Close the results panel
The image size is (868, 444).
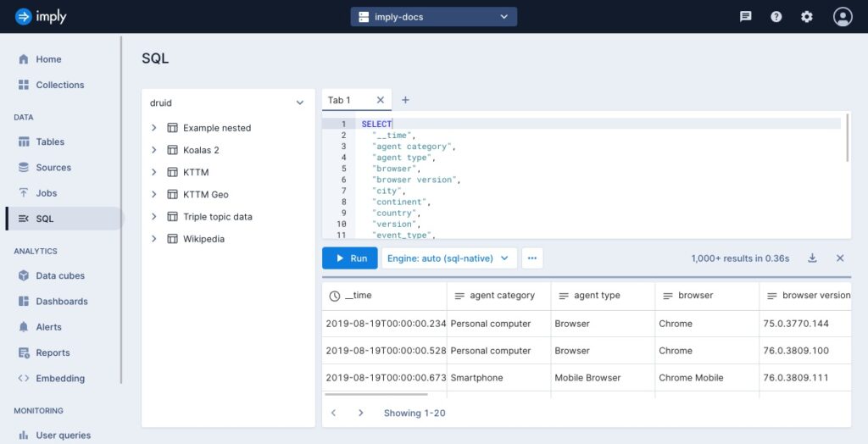(840, 258)
